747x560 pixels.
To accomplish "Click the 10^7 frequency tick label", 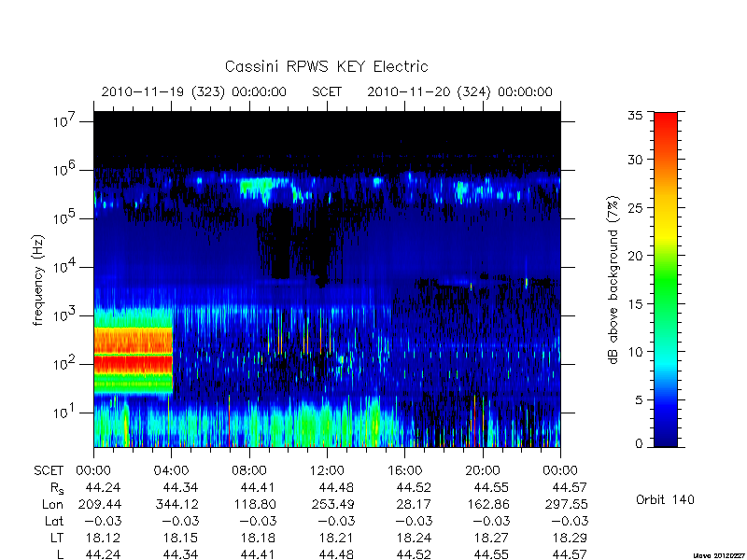I will pos(65,121).
